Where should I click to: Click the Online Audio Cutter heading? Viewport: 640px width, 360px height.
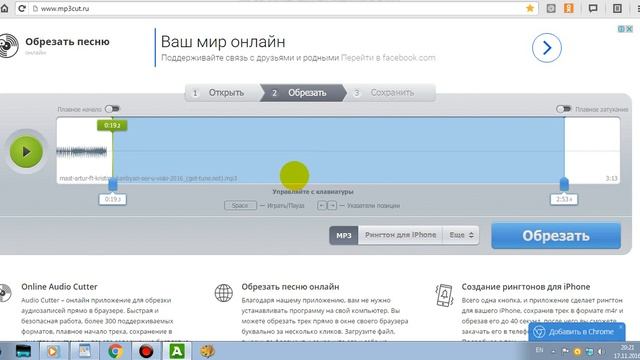(x=60, y=287)
